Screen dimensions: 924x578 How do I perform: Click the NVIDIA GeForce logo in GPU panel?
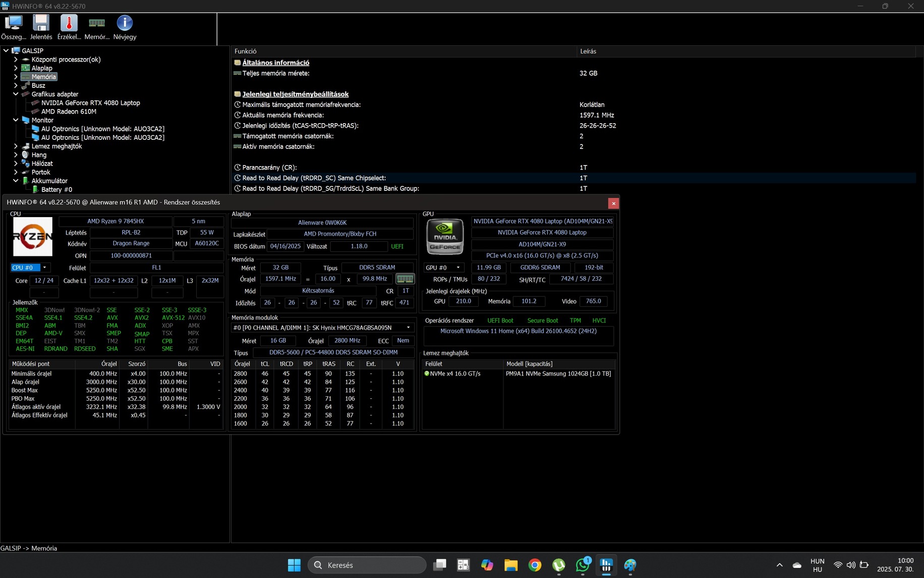coord(444,236)
